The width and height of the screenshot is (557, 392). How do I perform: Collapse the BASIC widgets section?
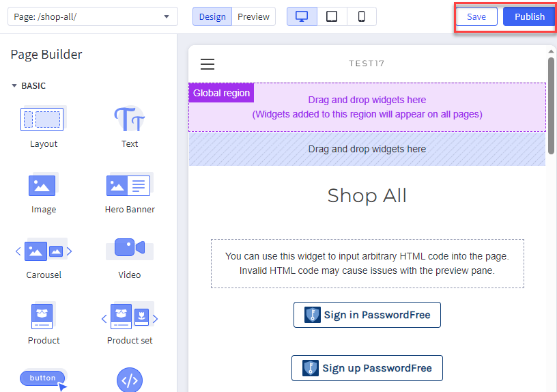pos(14,86)
